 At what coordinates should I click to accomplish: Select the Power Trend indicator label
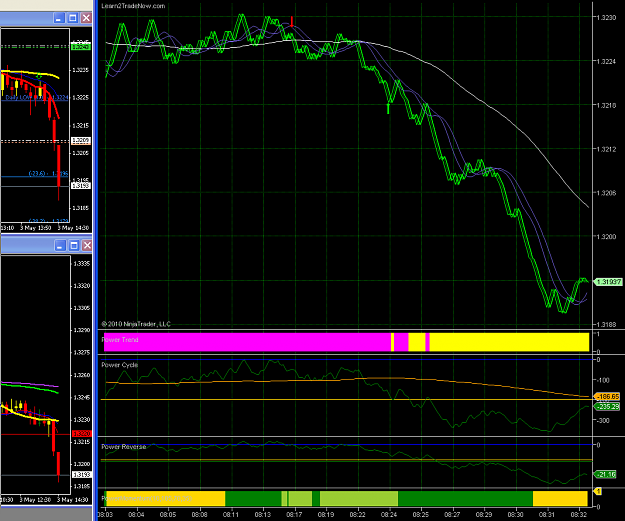120,340
